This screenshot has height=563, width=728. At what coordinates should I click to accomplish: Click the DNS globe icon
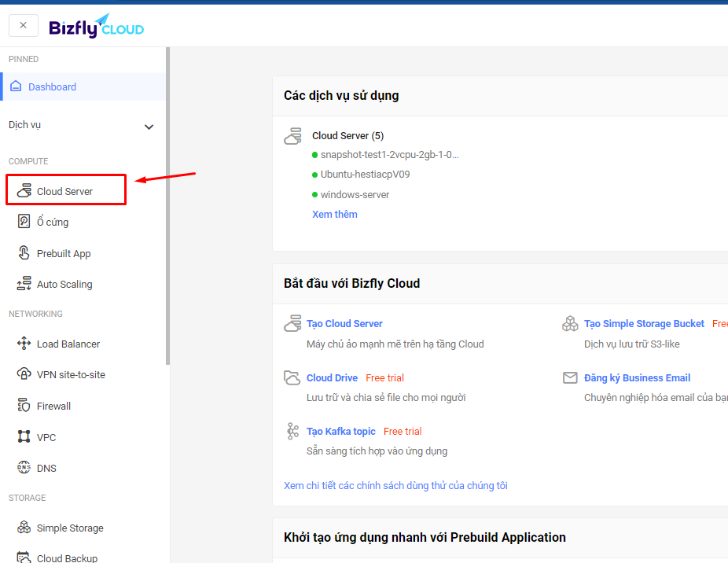tap(24, 467)
